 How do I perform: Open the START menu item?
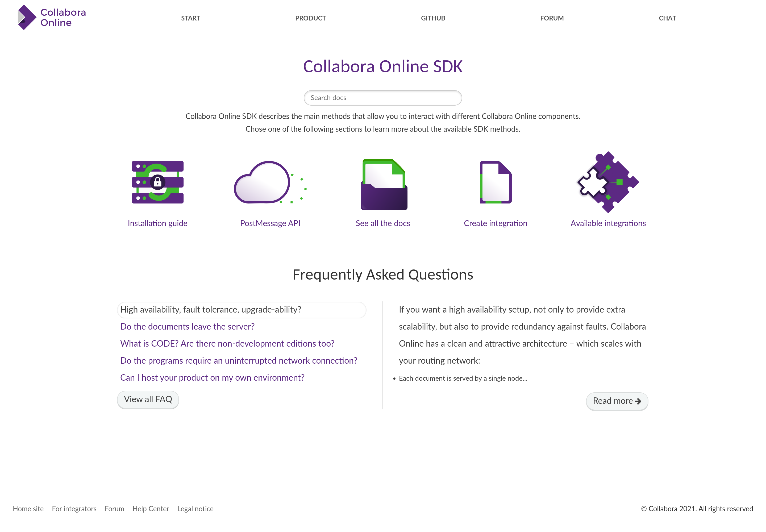(191, 18)
